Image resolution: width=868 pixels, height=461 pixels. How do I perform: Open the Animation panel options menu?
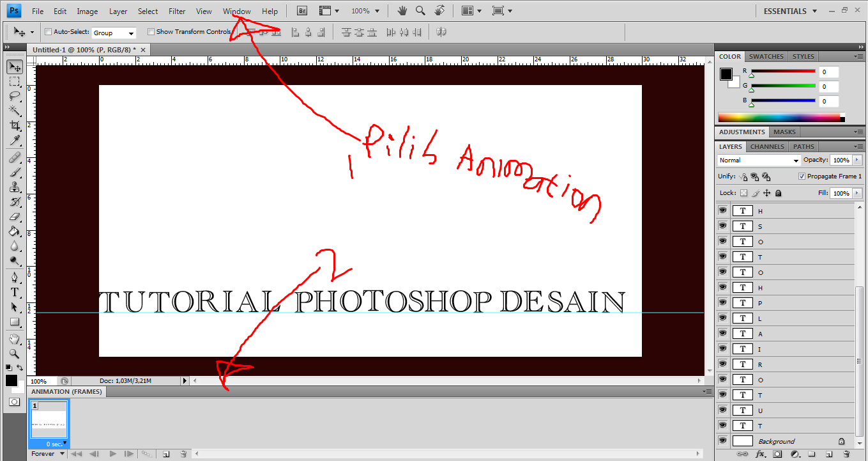point(706,391)
